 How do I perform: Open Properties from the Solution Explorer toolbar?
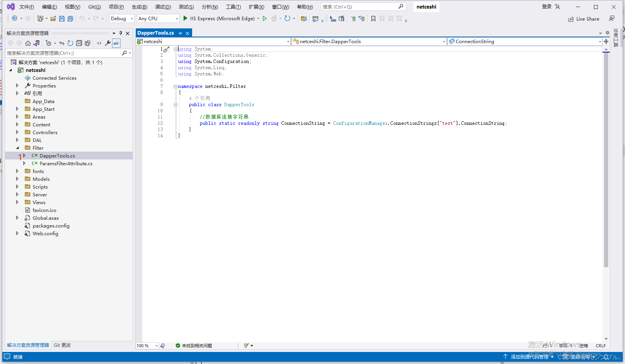[x=108, y=43]
